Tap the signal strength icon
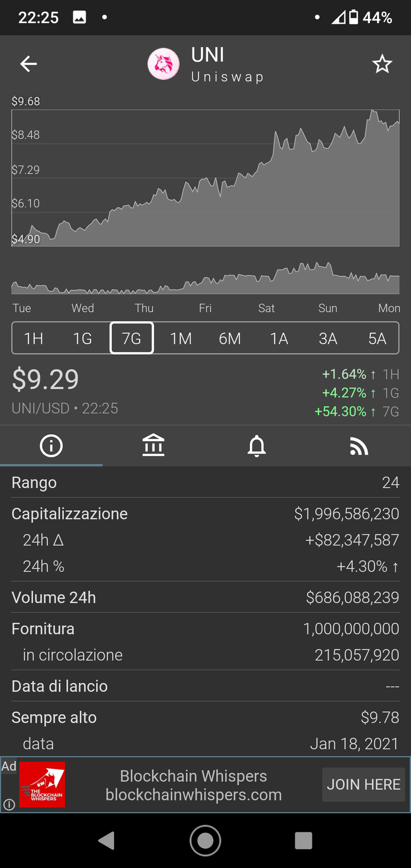This screenshot has width=411, height=868. point(338,18)
